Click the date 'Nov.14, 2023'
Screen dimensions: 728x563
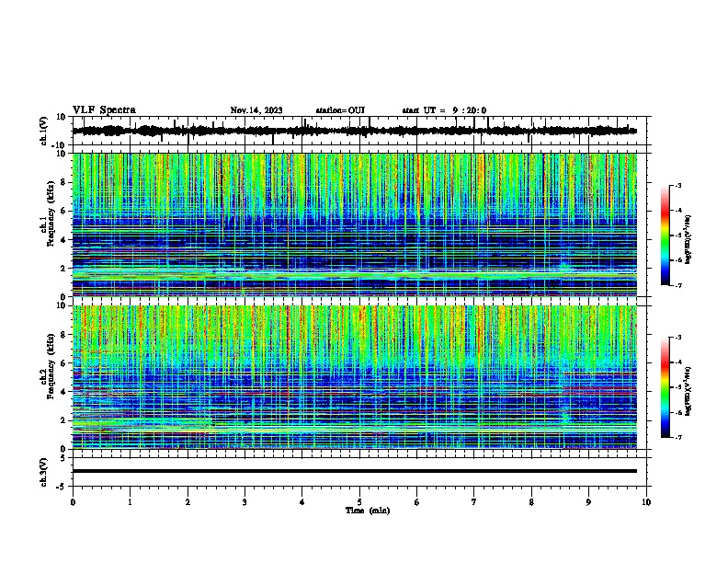256,110
